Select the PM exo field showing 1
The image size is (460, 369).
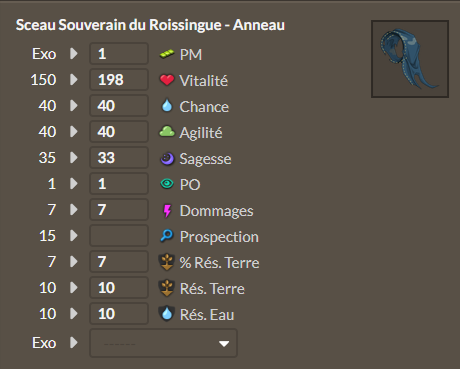click(119, 54)
